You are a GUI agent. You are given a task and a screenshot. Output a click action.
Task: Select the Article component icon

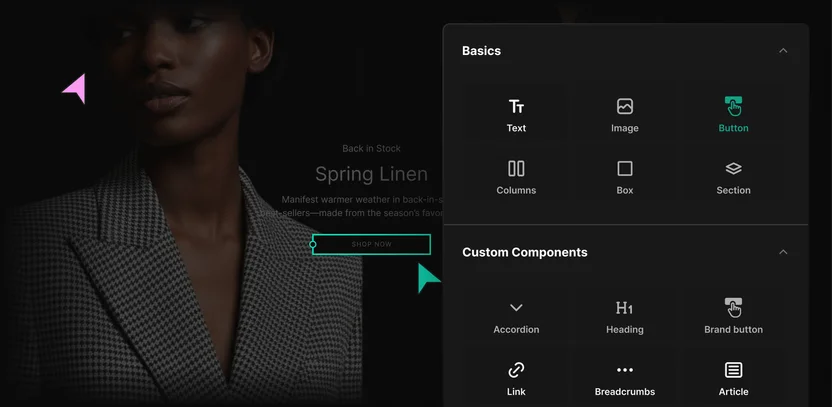733,370
